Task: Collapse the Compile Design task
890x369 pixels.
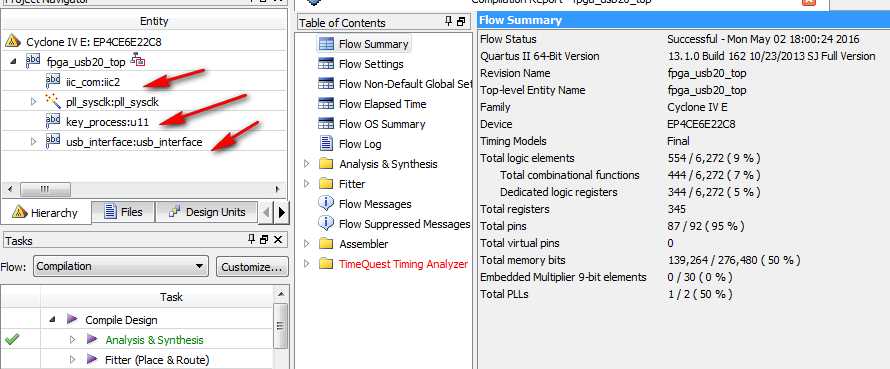Action: (52, 320)
